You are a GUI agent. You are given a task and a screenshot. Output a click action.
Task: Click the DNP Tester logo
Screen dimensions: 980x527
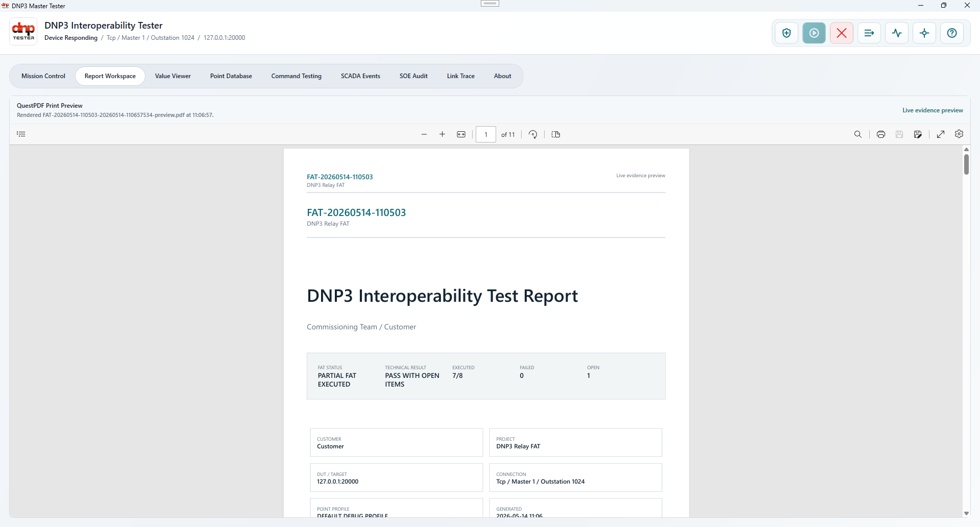pyautogui.click(x=23, y=32)
